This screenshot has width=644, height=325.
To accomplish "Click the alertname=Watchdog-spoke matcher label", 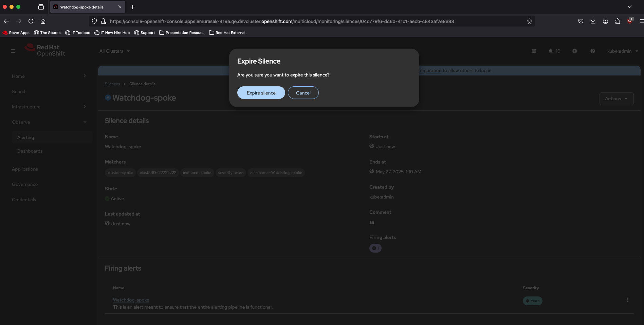I will pyautogui.click(x=276, y=173).
